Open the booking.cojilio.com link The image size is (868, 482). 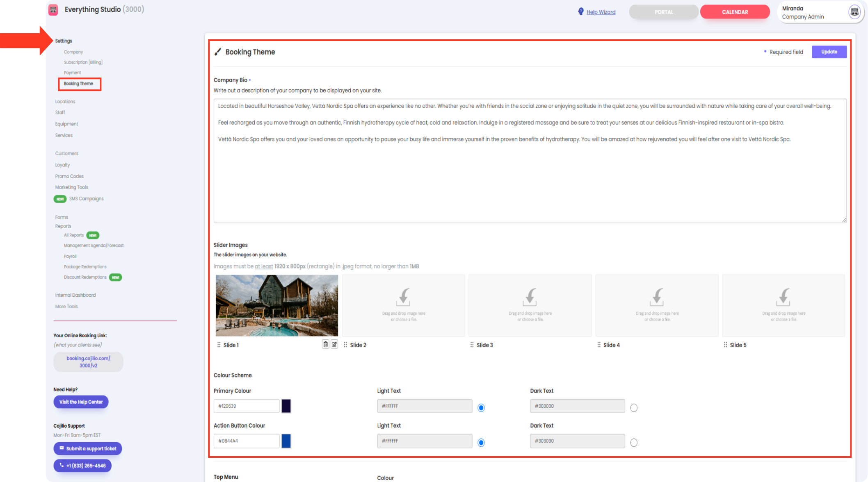pos(88,361)
